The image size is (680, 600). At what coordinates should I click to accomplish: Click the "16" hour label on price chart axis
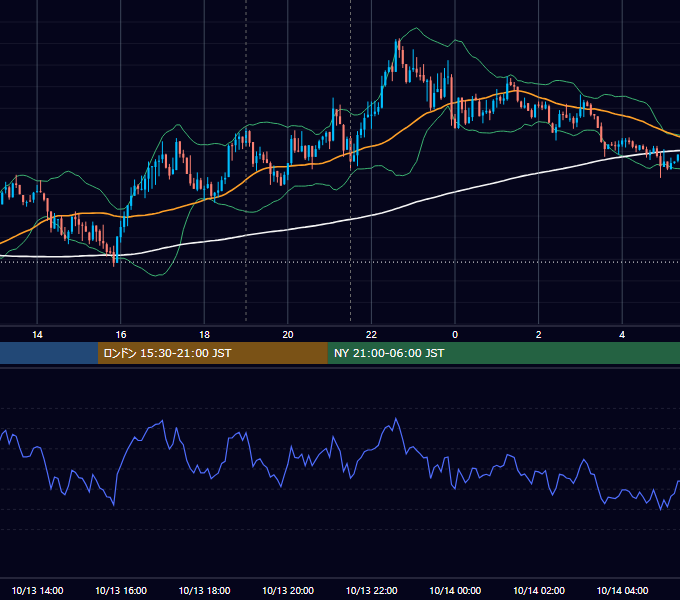(121, 335)
